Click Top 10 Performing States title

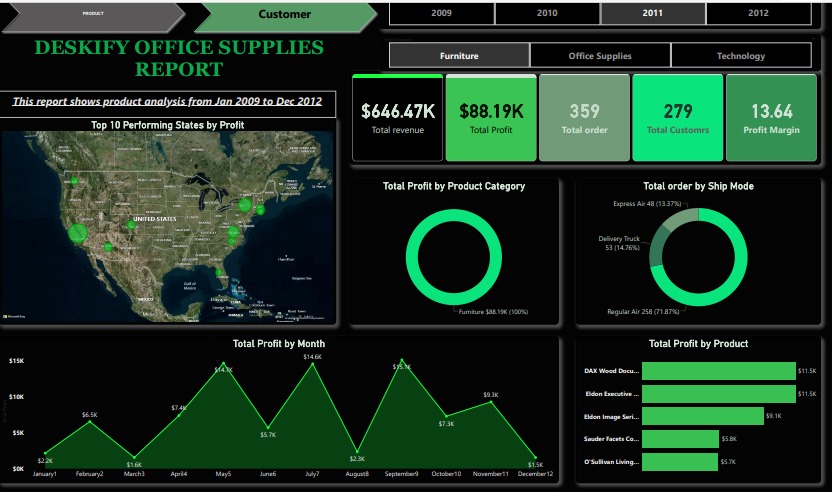[168, 125]
